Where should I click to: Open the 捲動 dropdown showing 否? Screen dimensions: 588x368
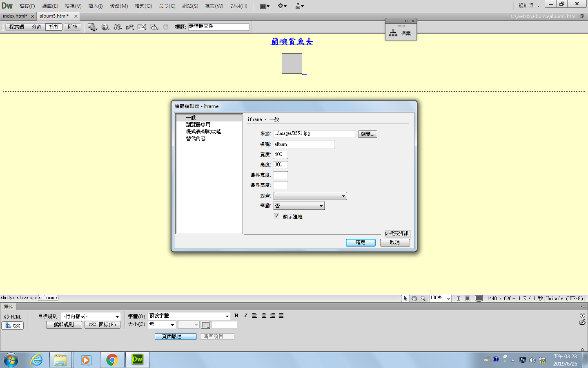point(299,206)
